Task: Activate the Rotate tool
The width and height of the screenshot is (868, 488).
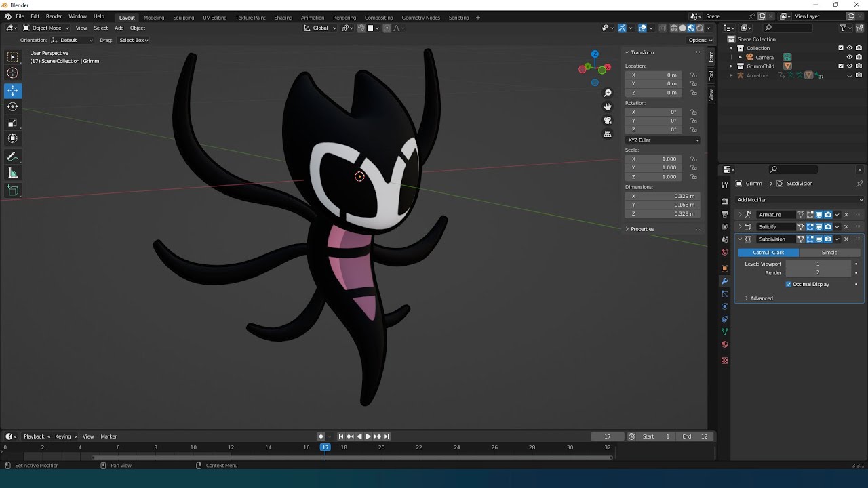Action: [13, 106]
